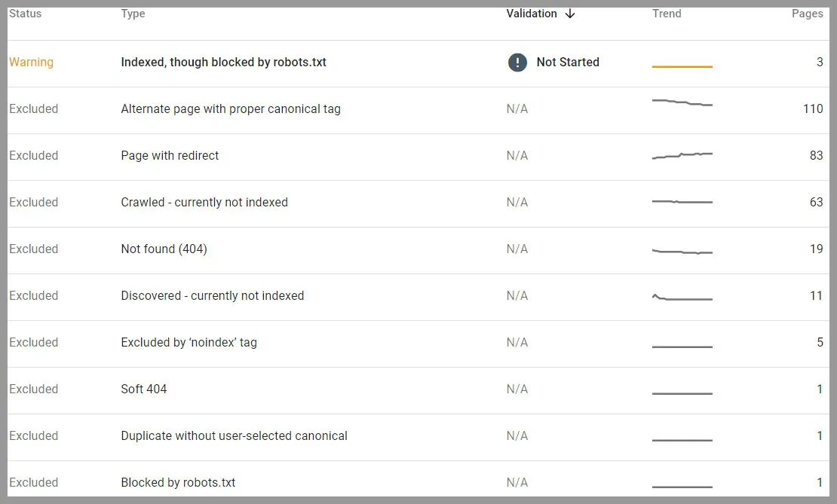Click the Not Started exclamation icon
The height and width of the screenshot is (504, 837).
(x=517, y=63)
